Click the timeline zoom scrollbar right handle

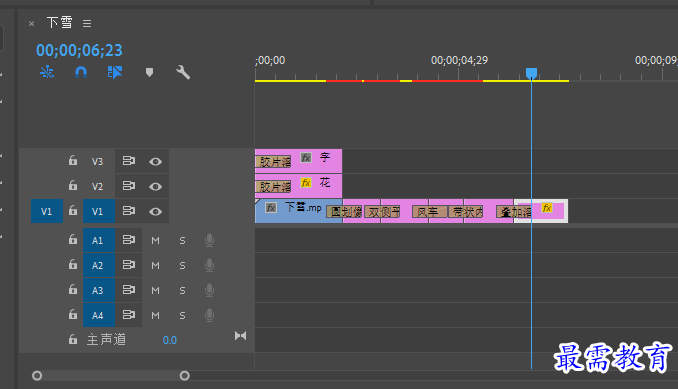coord(185,376)
